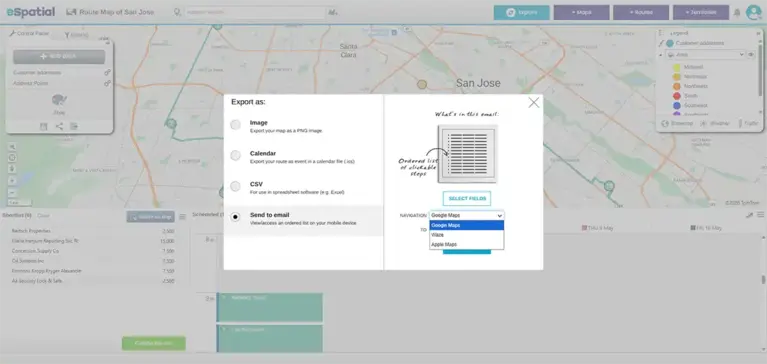Click the legend drag handle icon
The width and height of the screenshot is (767, 364).
[x=661, y=33]
